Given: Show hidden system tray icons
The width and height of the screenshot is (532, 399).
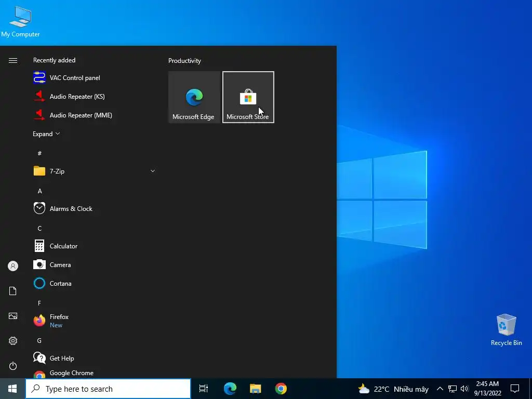Looking at the screenshot, I should tap(440, 389).
